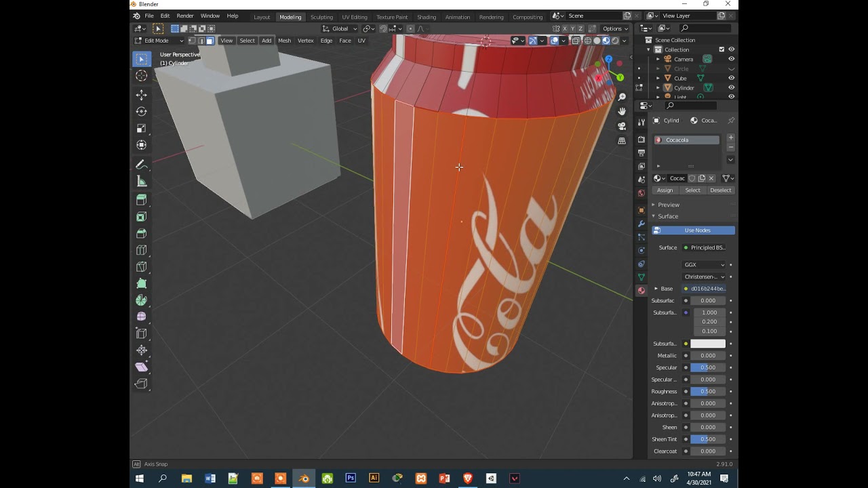Activate the Inset Faces tool
This screenshot has width=868, height=488.
[141, 217]
